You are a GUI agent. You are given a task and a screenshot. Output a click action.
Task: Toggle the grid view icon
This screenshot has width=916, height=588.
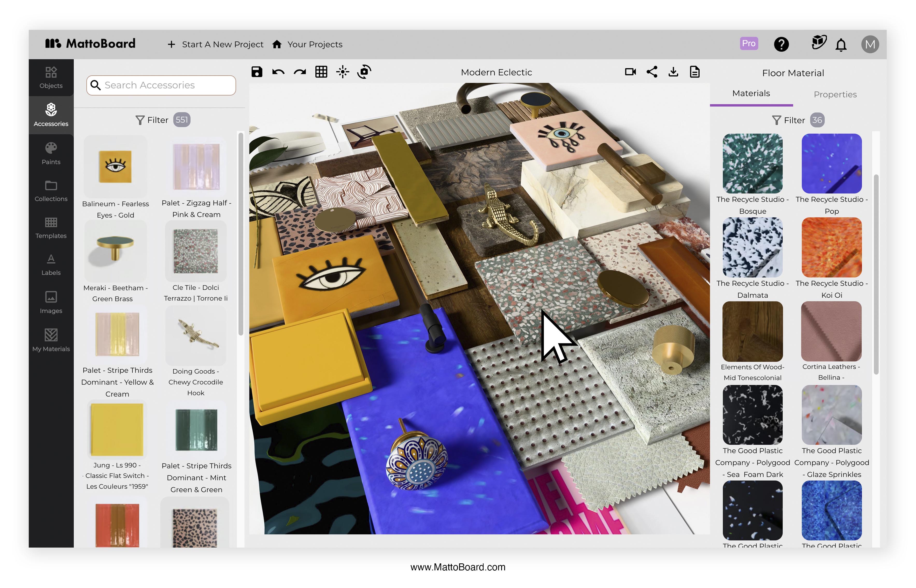(321, 72)
